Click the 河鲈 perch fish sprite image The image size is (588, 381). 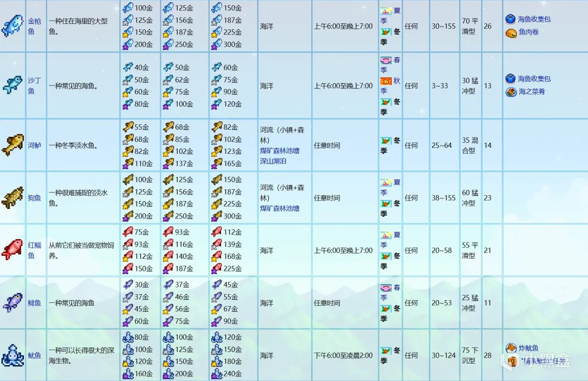tap(12, 145)
